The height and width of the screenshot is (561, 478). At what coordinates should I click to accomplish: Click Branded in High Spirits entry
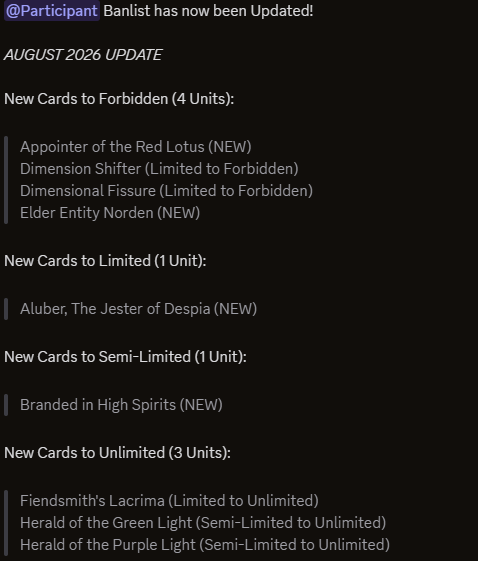coord(121,405)
